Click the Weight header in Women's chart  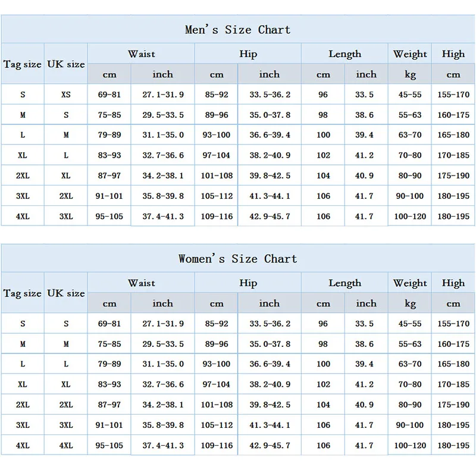tap(410, 283)
